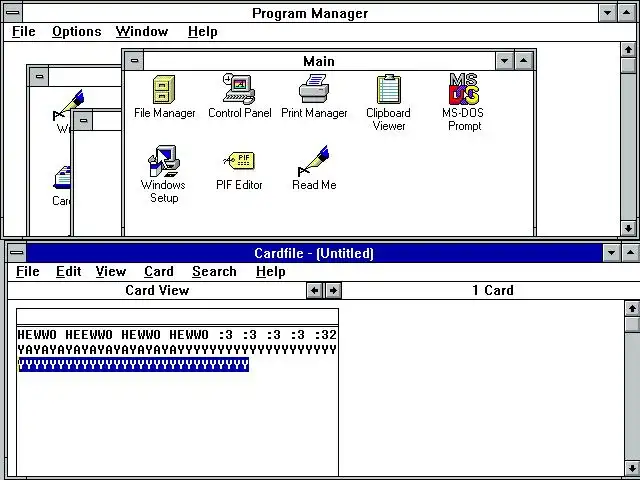Screen dimensions: 640x480
Task: Go to next card with right arrow
Action: tap(333, 290)
